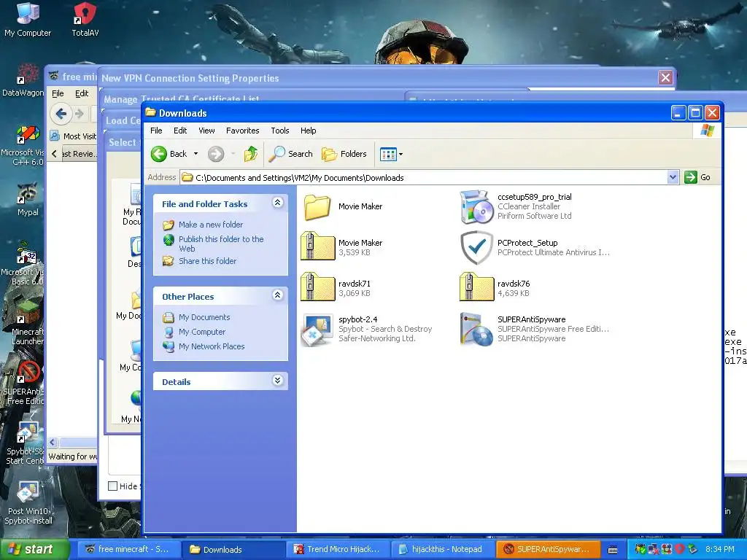Open Edit menu in free minecraft browser
The image size is (747, 560).
tap(82, 93)
